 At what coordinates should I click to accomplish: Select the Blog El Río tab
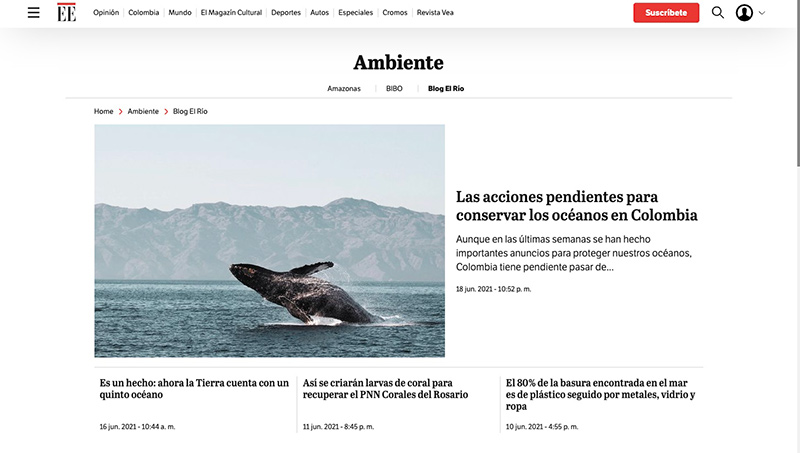click(446, 88)
